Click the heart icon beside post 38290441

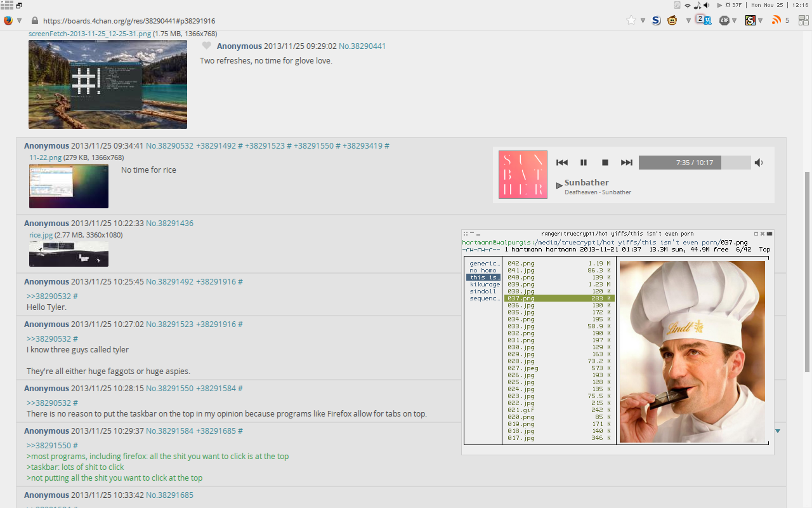(x=206, y=46)
